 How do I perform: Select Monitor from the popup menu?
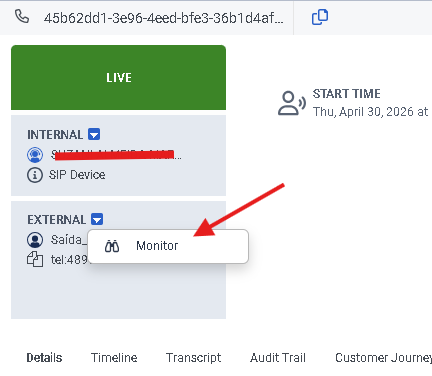coord(168,246)
